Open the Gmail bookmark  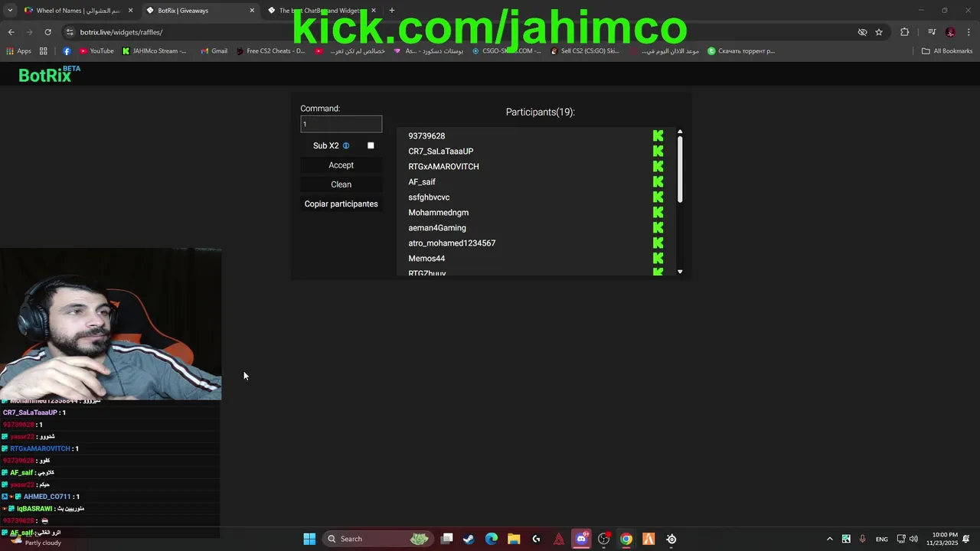(x=214, y=51)
